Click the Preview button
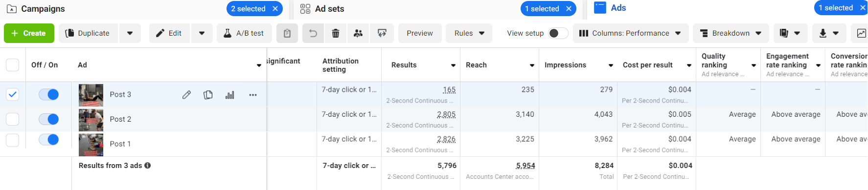Viewport: 868px width, 190px height. pyautogui.click(x=420, y=33)
